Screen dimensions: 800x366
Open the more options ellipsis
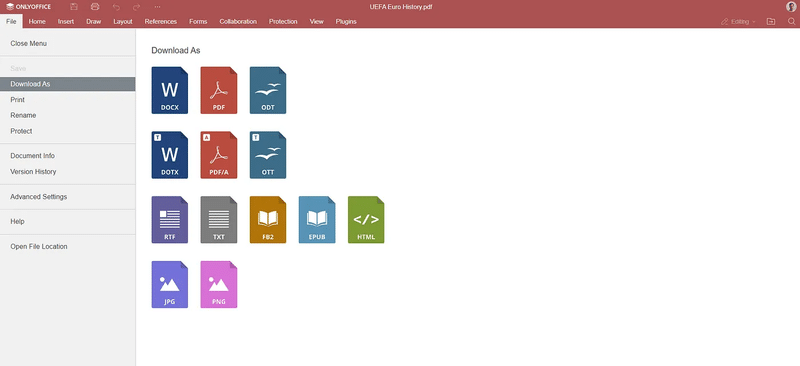[x=157, y=7]
